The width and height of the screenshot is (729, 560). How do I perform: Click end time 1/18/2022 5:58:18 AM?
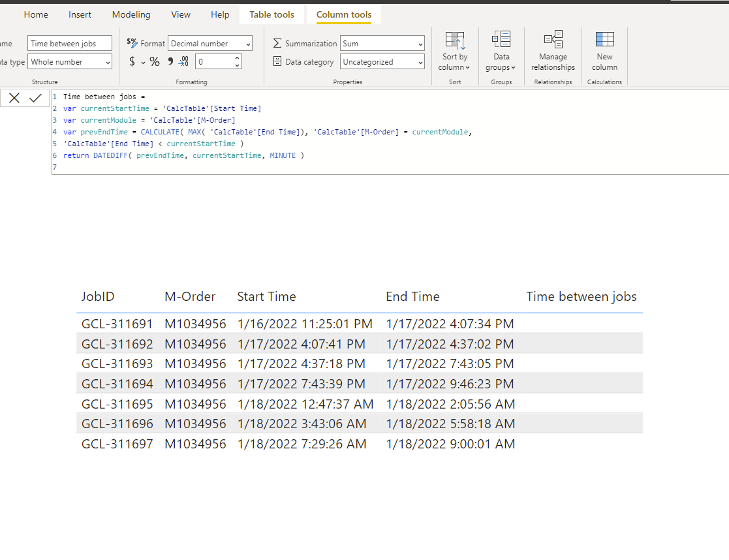coord(450,424)
